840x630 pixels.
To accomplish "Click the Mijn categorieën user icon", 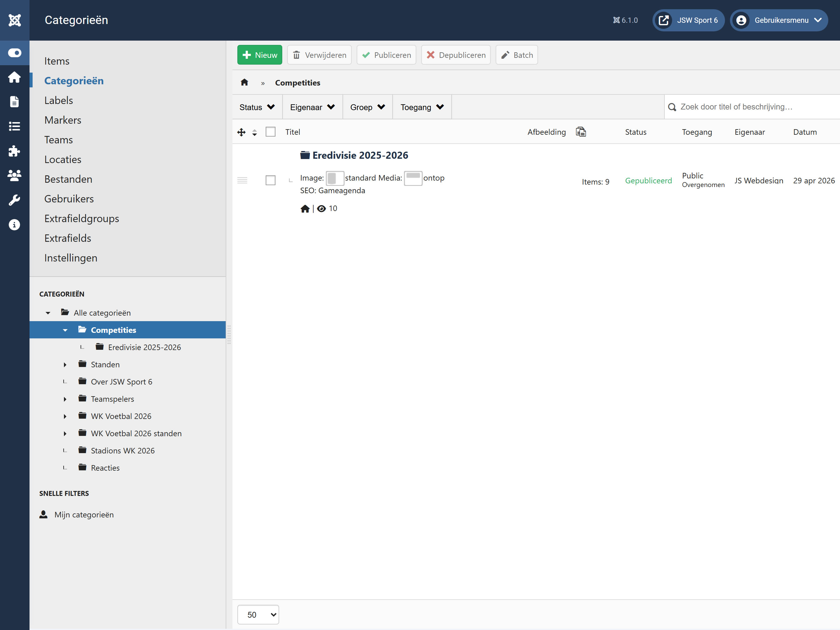I will coord(44,514).
